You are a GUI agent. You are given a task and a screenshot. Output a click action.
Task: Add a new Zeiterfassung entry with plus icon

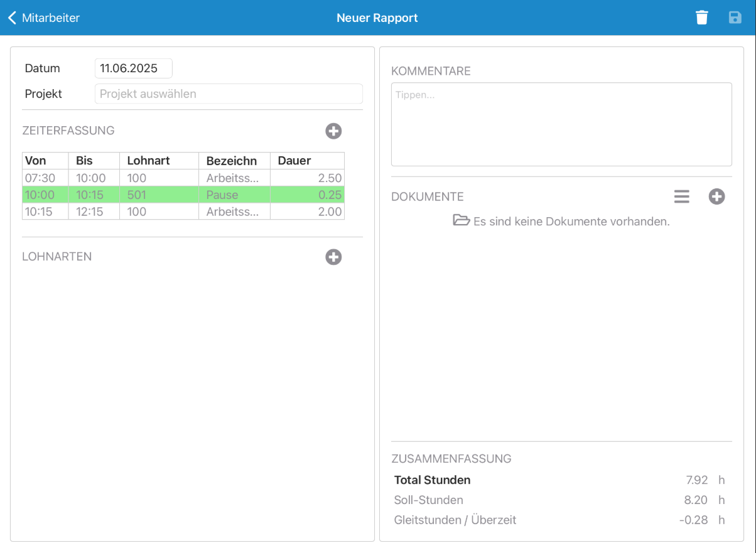point(333,131)
